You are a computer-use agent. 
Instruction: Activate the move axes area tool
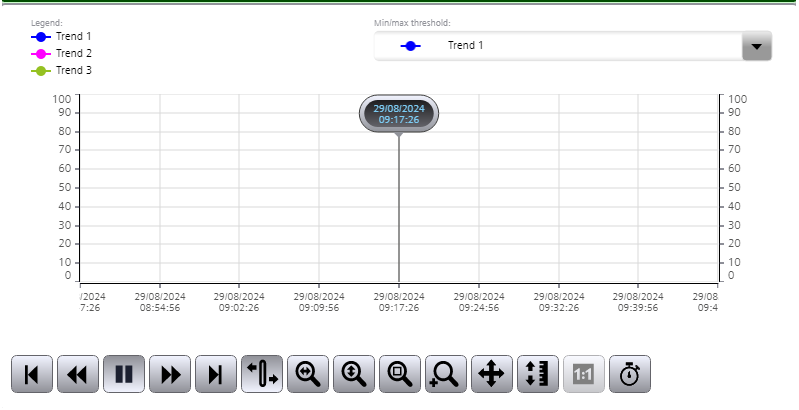coord(538,374)
